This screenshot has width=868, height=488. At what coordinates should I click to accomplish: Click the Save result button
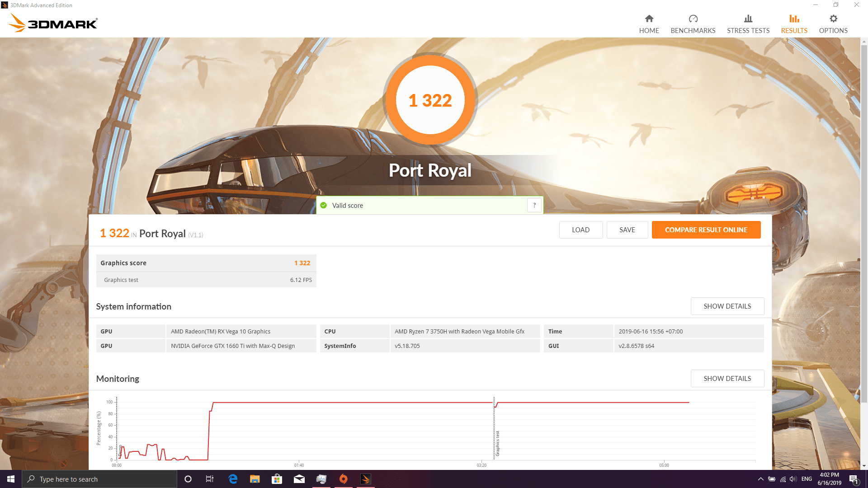[x=627, y=230]
